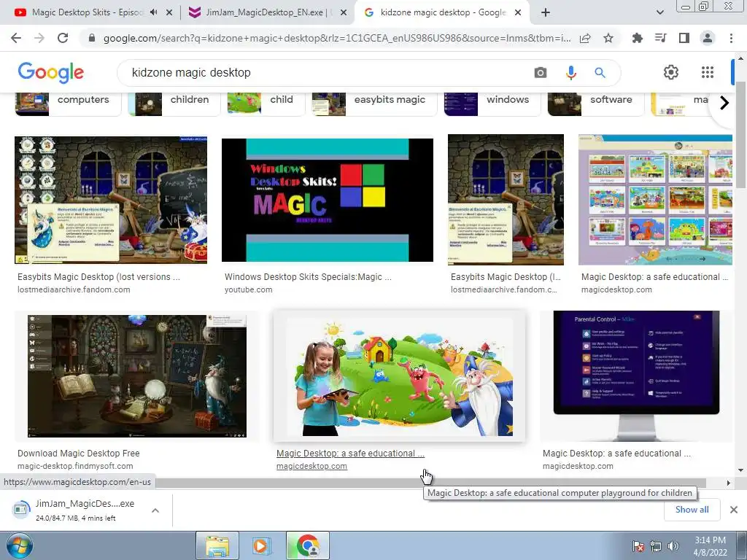Close the downloads bar
747x560 pixels.
point(734,510)
